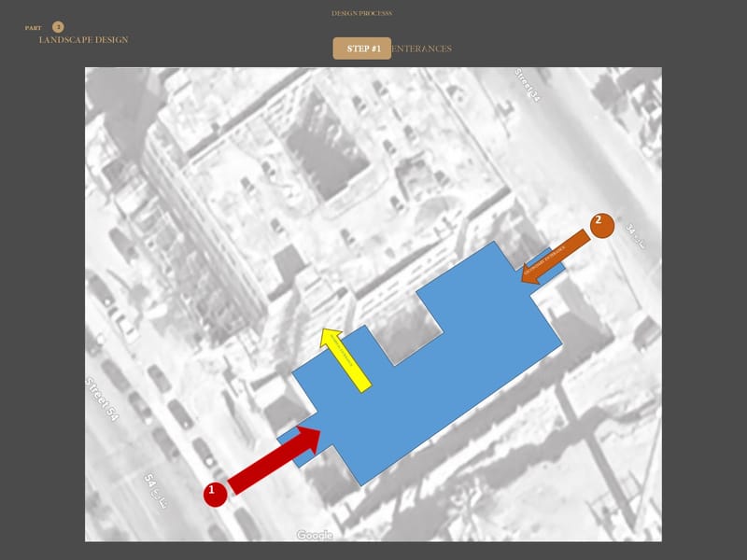Click the Street 54 label at top right
747x560 pixels.
527,85
